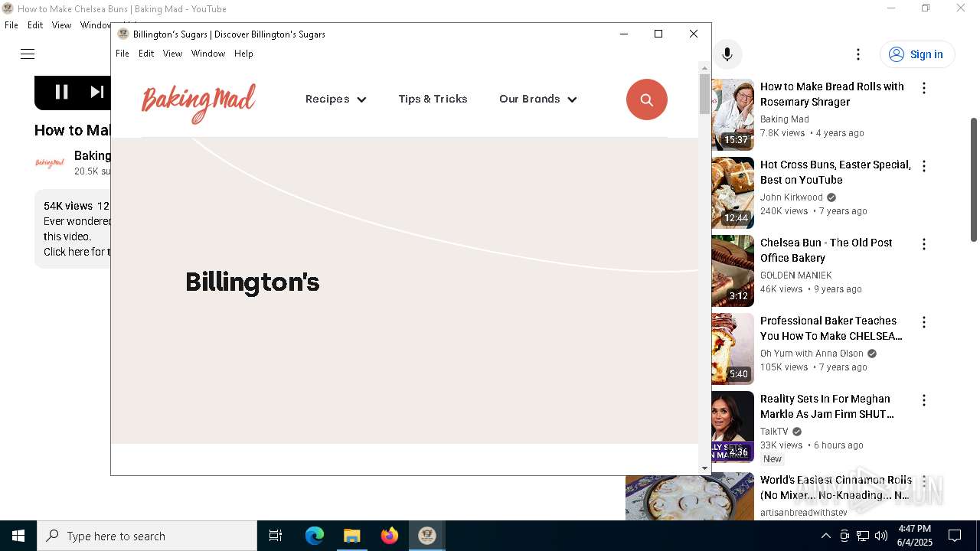
Task: Open 'Chelsea Bun - The Old Post Office Bakery'
Action: 826,250
